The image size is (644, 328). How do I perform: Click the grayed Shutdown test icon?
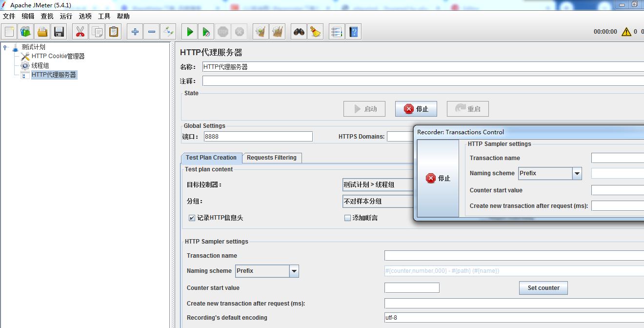pos(240,32)
